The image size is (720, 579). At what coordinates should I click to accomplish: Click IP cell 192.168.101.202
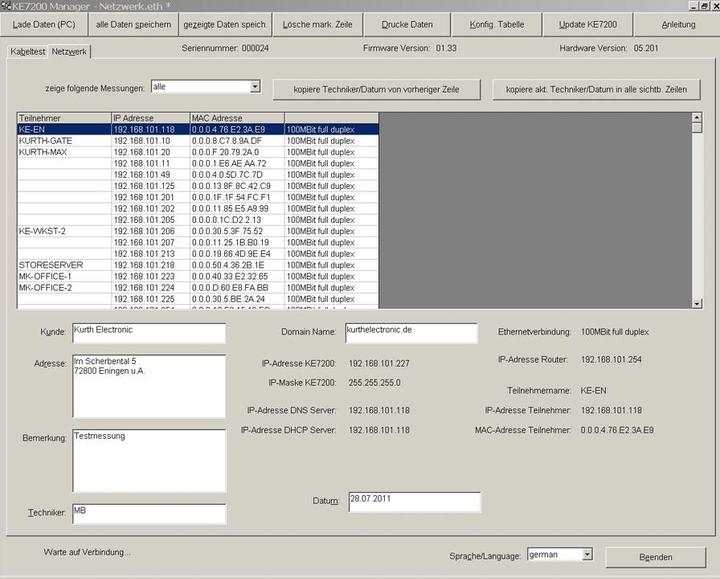[x=151, y=208]
